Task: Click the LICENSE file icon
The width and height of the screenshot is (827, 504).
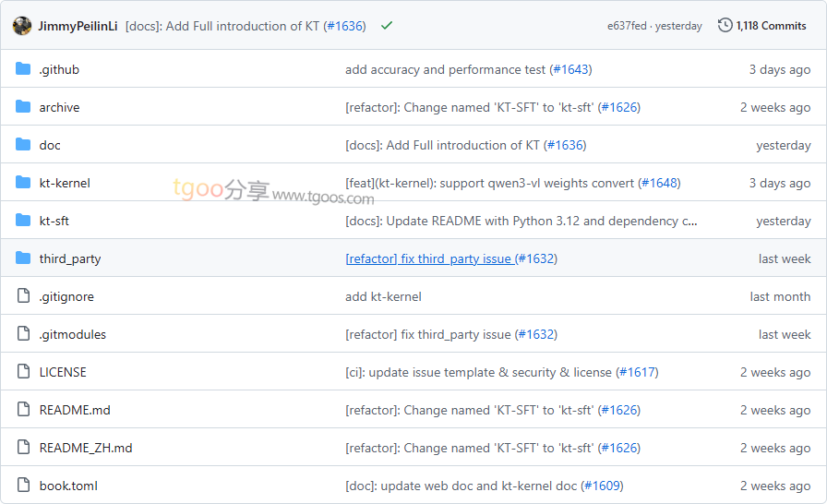Action: (23, 372)
